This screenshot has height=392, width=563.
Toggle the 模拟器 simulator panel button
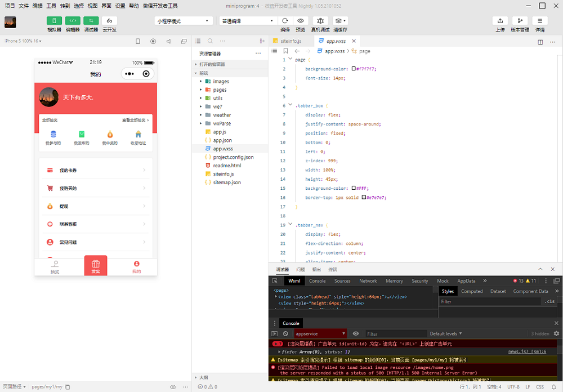[55, 21]
